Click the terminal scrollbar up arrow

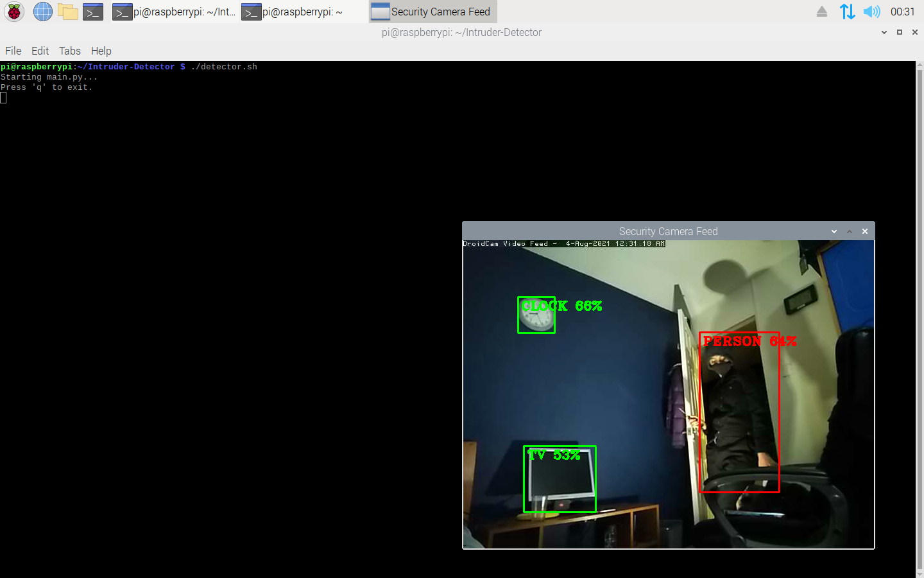pos(920,65)
